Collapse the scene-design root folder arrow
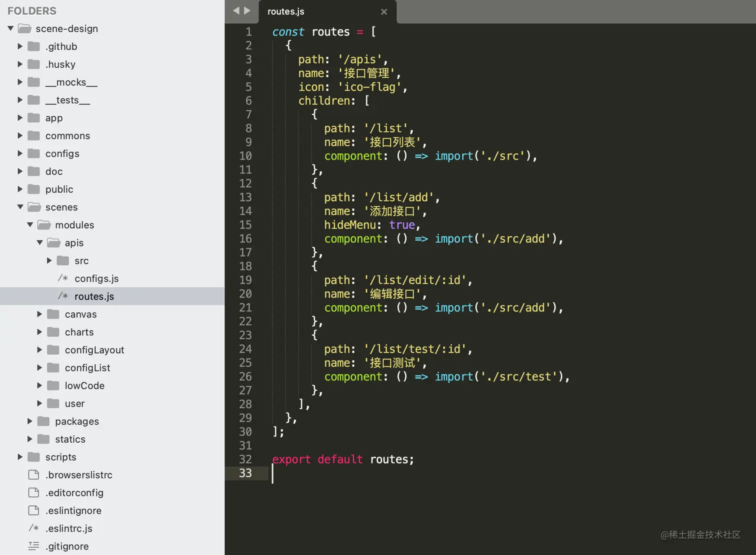756x555 pixels. click(x=10, y=28)
